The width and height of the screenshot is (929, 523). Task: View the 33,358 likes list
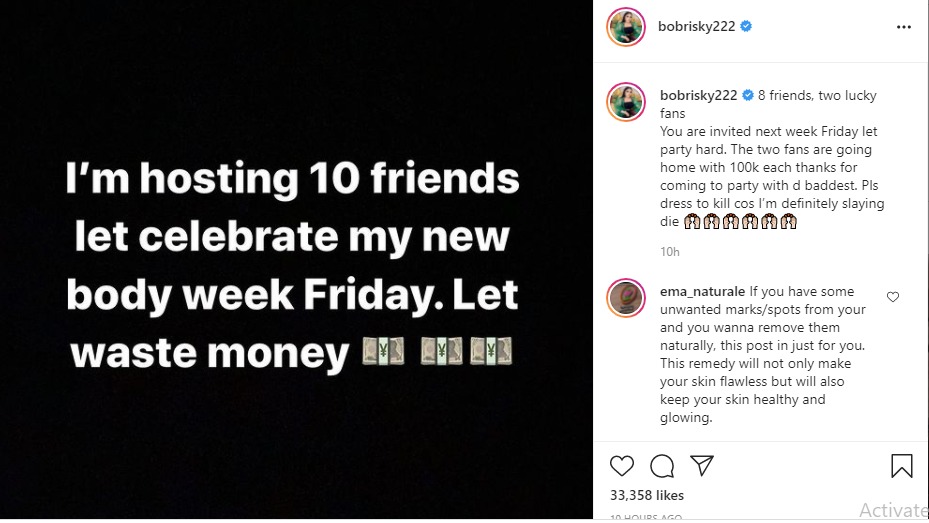coord(646,495)
